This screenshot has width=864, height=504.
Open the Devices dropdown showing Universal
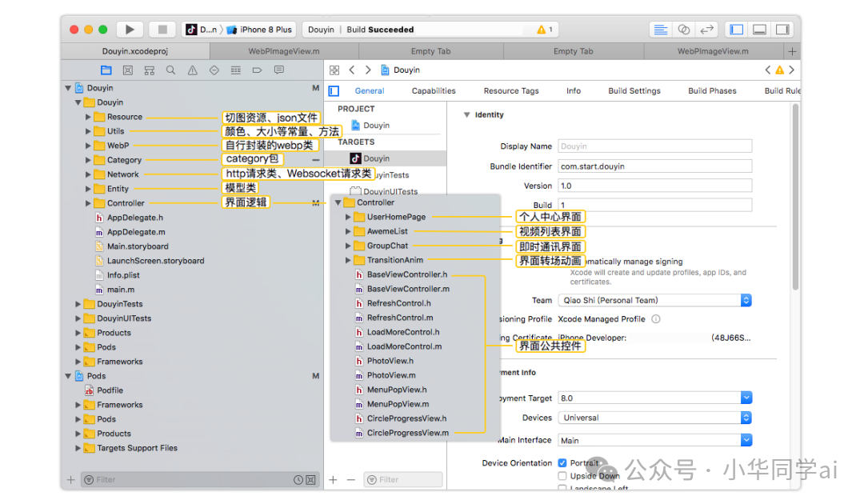654,418
